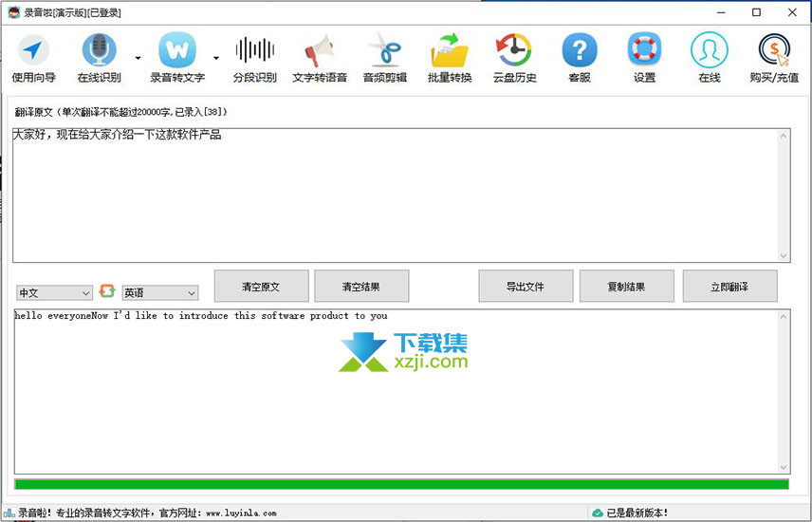812x522 pixels.
Task: Click source box scrollbar up arrow
Action: (783, 136)
